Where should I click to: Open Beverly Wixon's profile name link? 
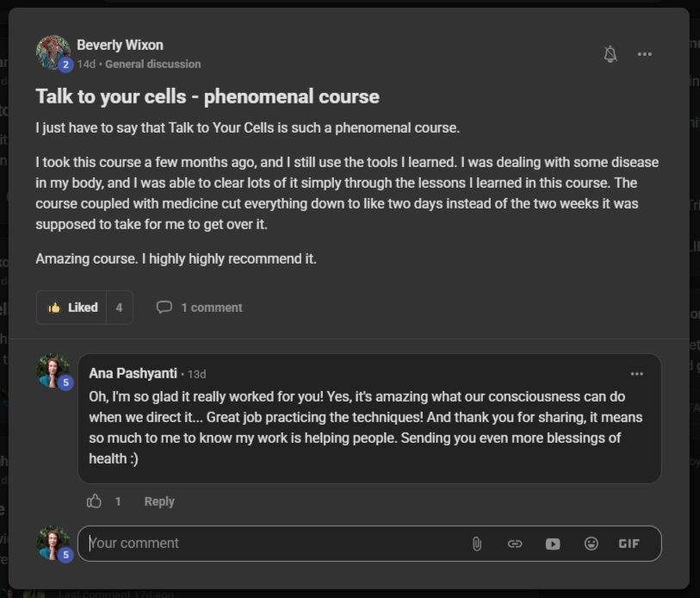point(120,45)
